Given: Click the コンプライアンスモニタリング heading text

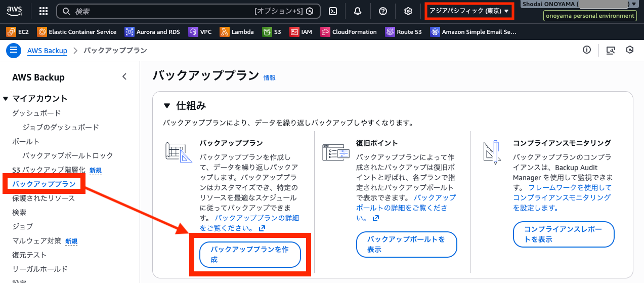Looking at the screenshot, I should click(562, 143).
